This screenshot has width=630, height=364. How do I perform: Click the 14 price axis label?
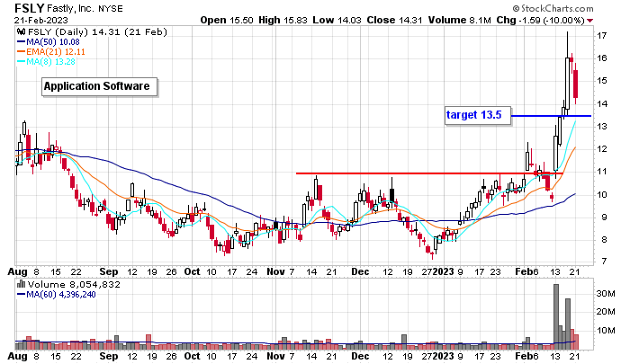tap(601, 104)
